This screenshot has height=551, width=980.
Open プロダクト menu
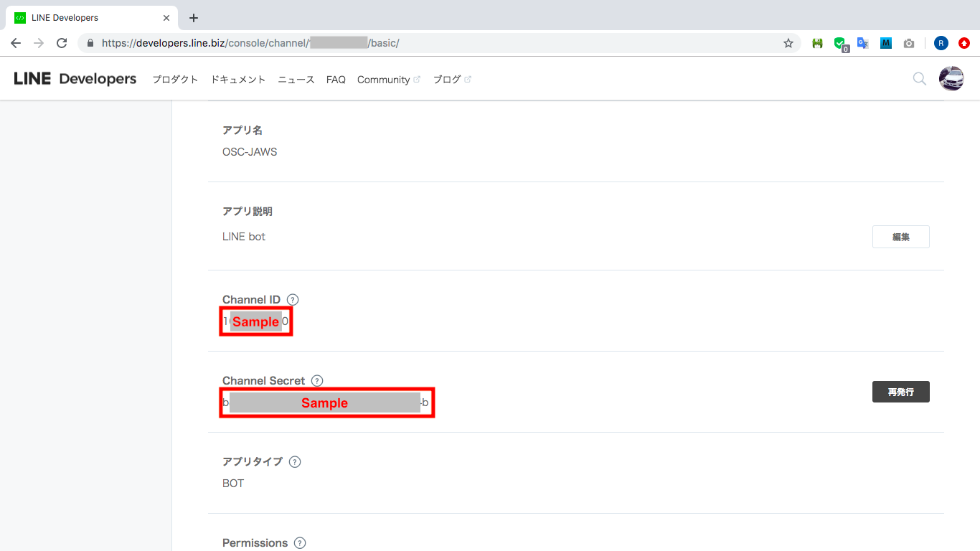pyautogui.click(x=175, y=80)
